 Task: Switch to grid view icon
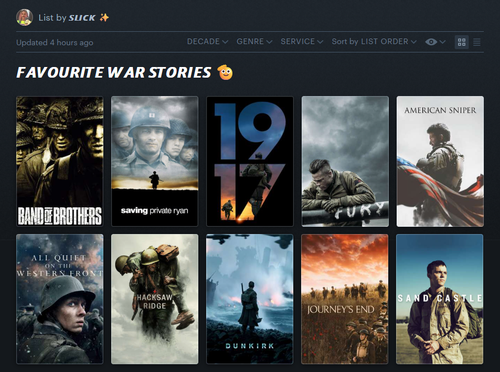[462, 42]
